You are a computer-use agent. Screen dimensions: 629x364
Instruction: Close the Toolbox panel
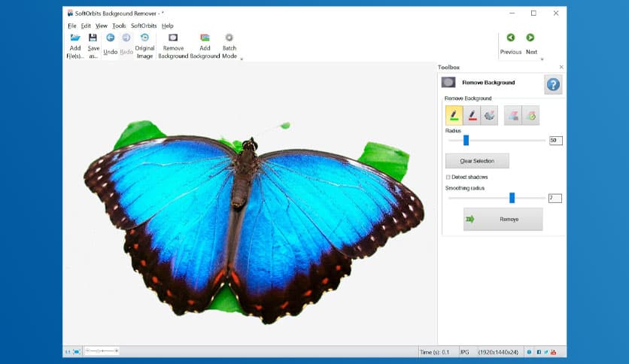(561, 67)
